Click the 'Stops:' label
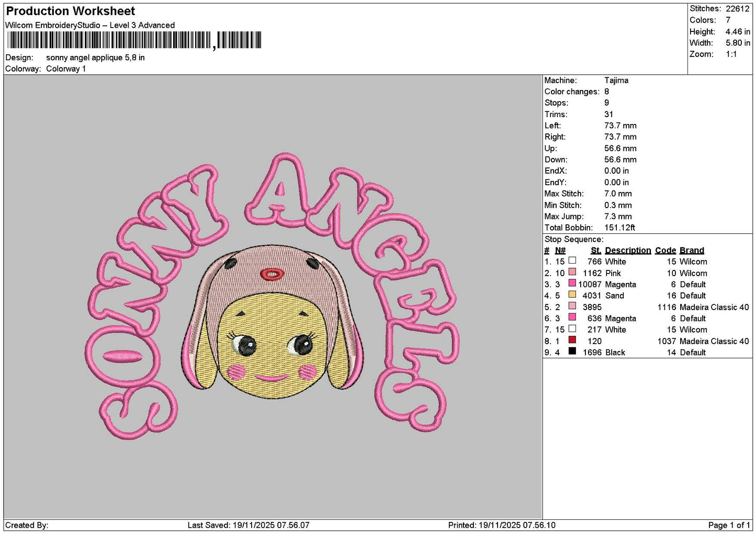Screen dimensions: 756x534 click(x=556, y=103)
